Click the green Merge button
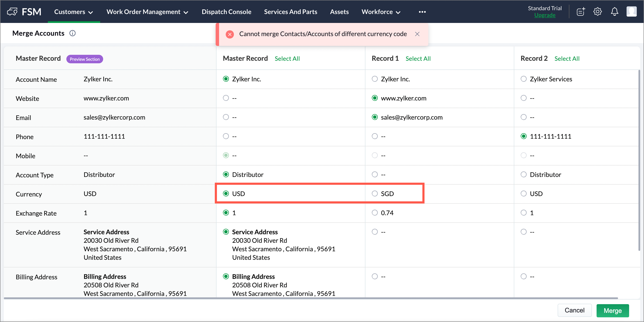This screenshot has height=322, width=644. (x=612, y=311)
